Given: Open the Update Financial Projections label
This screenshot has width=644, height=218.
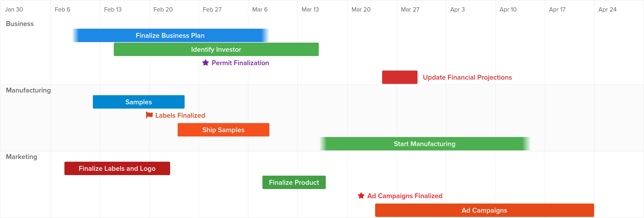Looking at the screenshot, I should coord(467,77).
